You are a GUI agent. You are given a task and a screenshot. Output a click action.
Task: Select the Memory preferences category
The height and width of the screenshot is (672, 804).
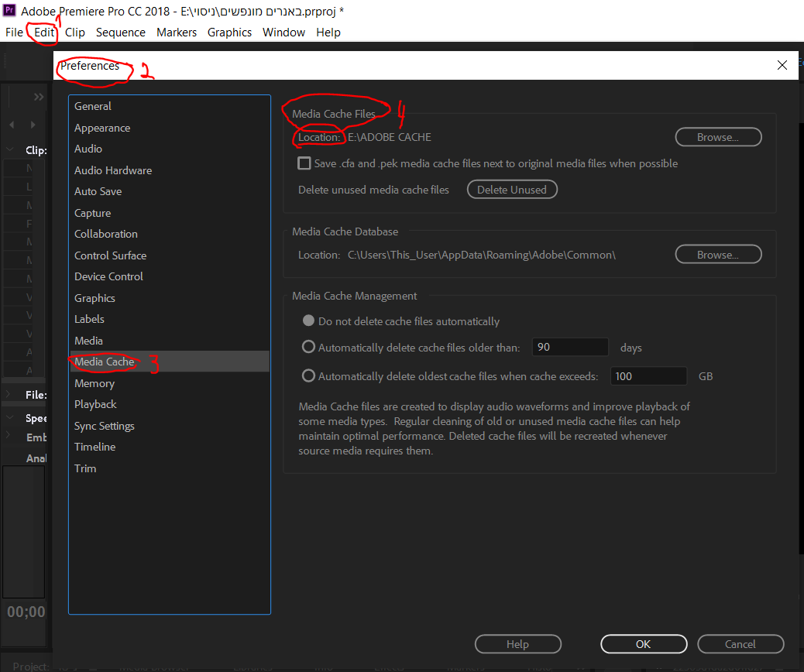169,383
